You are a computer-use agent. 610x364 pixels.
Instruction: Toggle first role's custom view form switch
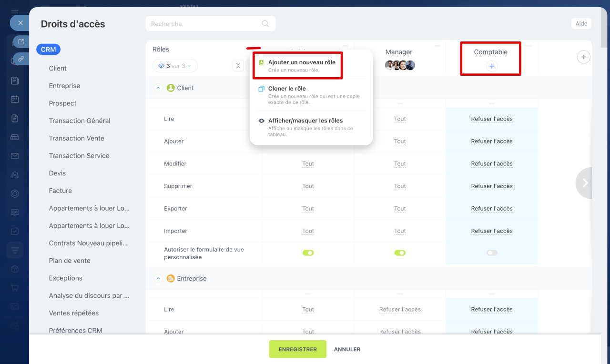click(x=308, y=253)
